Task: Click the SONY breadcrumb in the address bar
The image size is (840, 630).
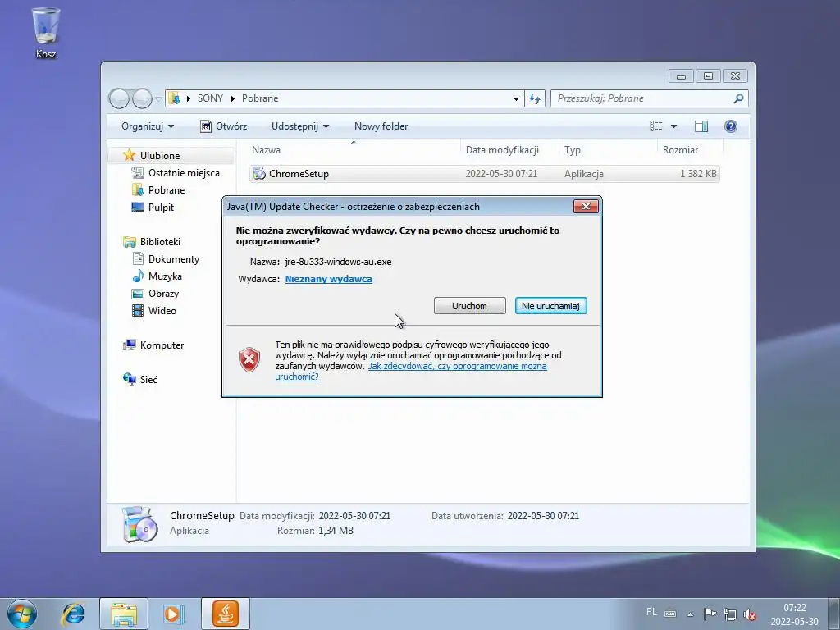Action: click(210, 98)
